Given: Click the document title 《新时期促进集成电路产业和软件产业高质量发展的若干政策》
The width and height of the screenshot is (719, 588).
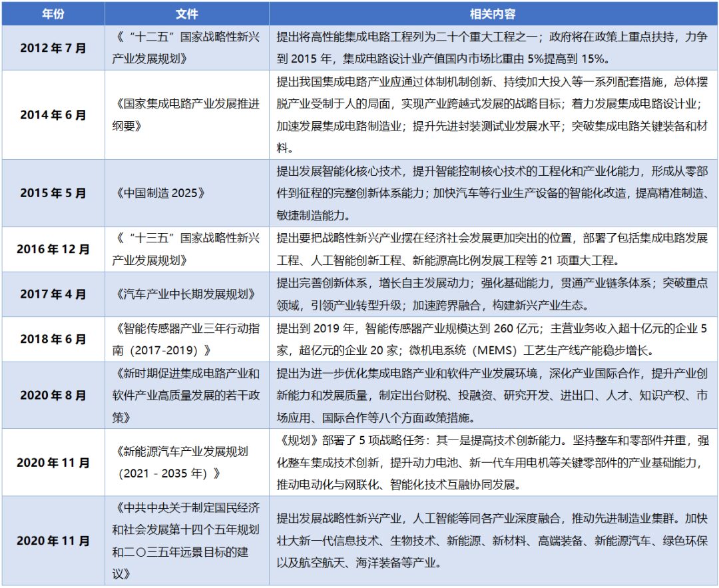Looking at the screenshot, I should (x=186, y=395).
